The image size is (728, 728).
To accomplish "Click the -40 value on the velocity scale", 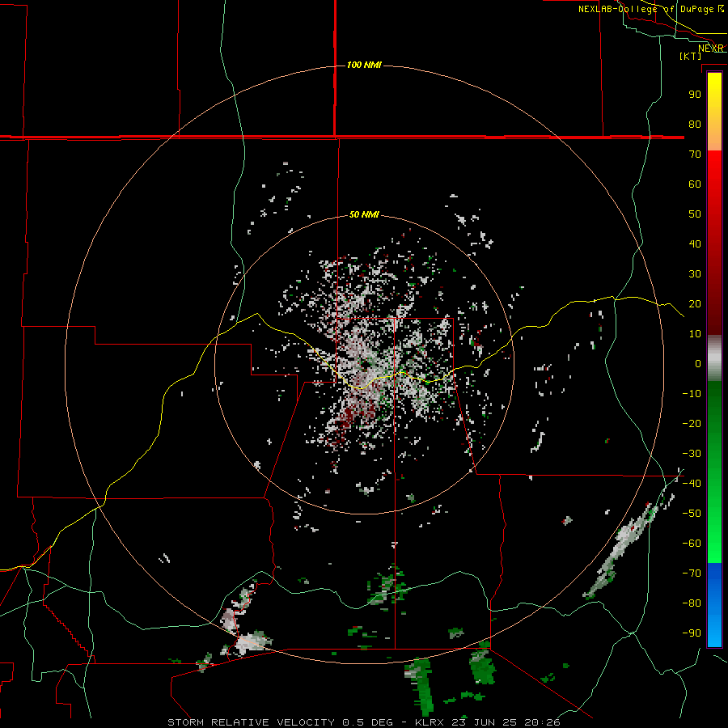I will point(692,484).
